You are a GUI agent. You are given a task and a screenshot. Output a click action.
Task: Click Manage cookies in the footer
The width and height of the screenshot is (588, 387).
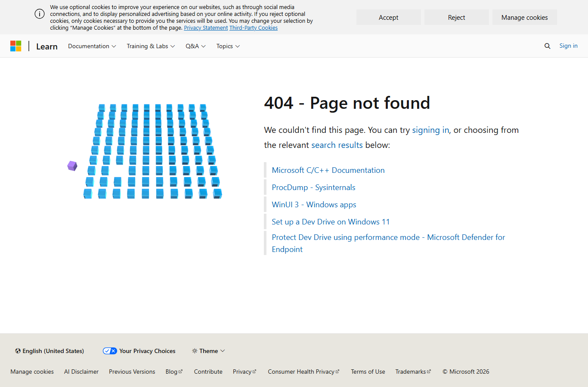[x=32, y=372]
